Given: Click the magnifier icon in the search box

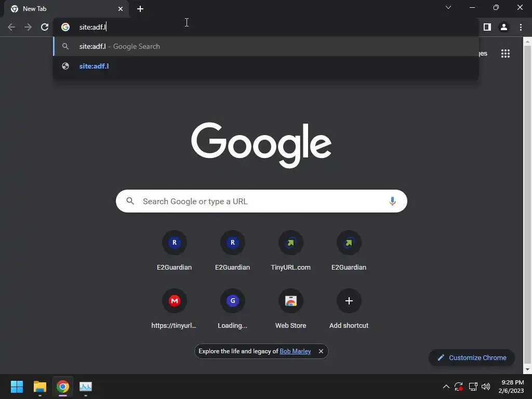Looking at the screenshot, I should click(x=130, y=201).
